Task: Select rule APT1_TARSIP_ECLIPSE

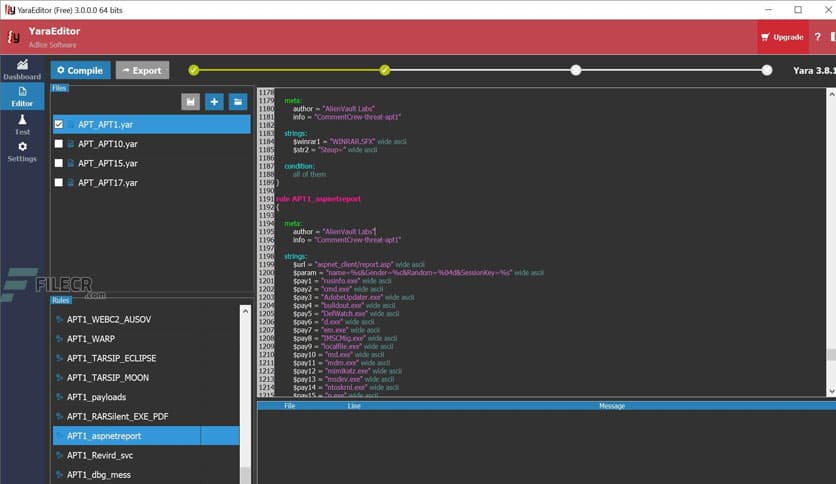Action: pos(146,358)
